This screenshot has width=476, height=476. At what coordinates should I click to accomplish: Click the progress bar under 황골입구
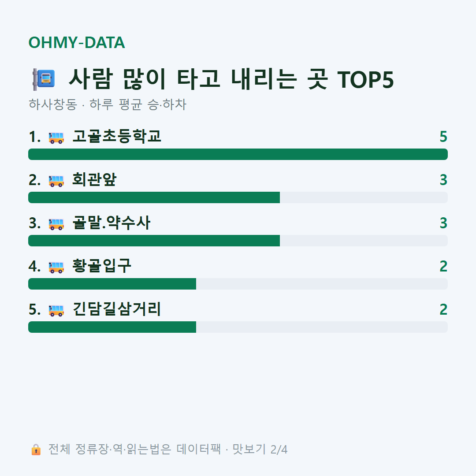coord(238,284)
